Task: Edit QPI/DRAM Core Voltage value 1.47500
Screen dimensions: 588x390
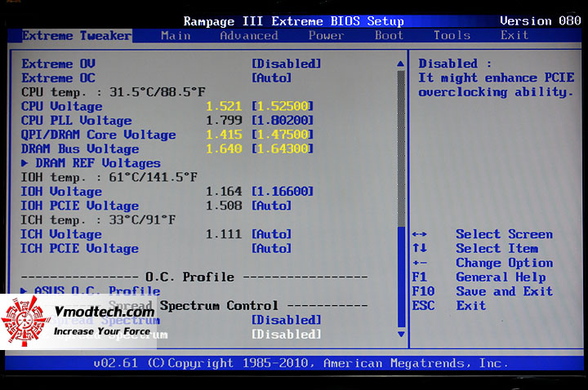Action: tap(282, 135)
